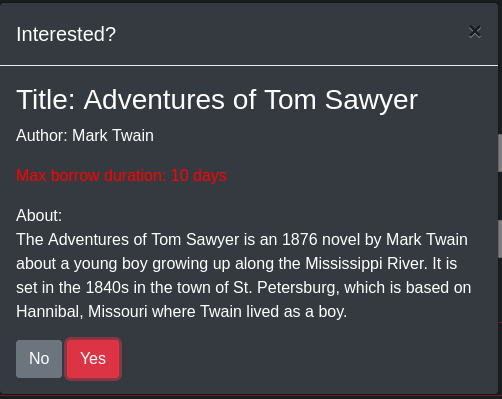Click the year 1876 in the description

(299, 239)
